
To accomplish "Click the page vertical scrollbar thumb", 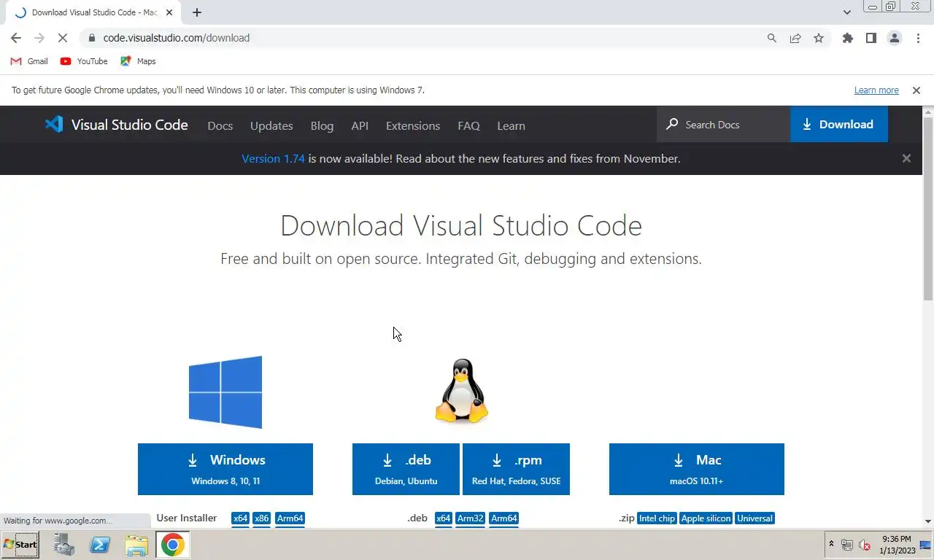I will tap(928, 208).
